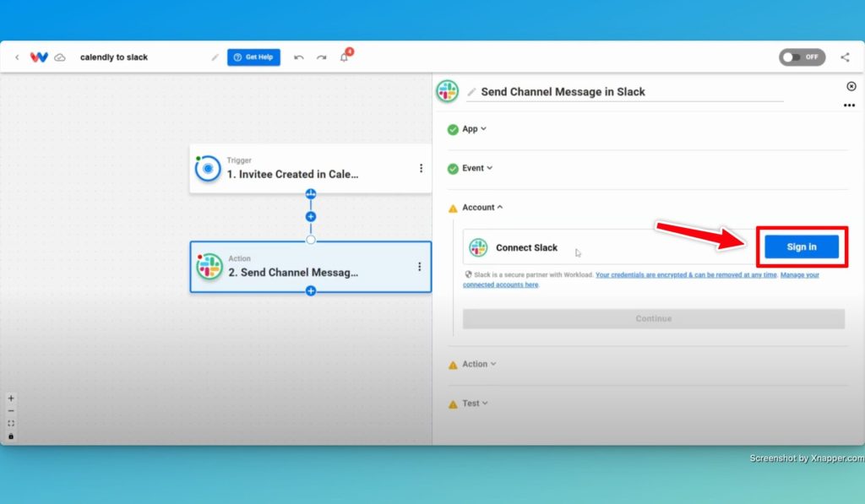Open the trigger step three-dot menu
Image resolution: width=865 pixels, height=504 pixels.
421,168
